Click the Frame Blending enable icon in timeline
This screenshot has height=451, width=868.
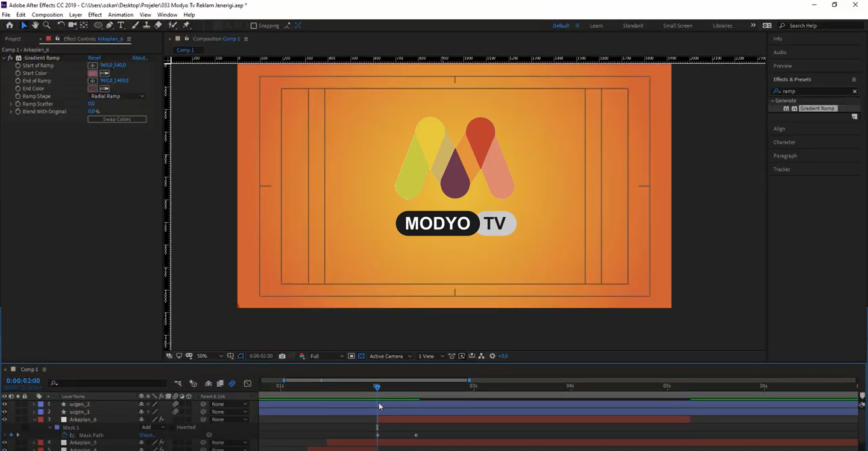(220, 384)
